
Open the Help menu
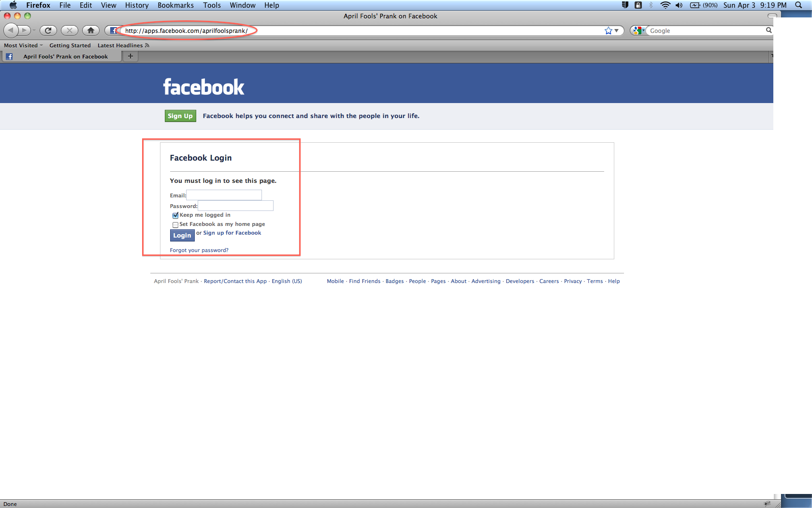[272, 5]
